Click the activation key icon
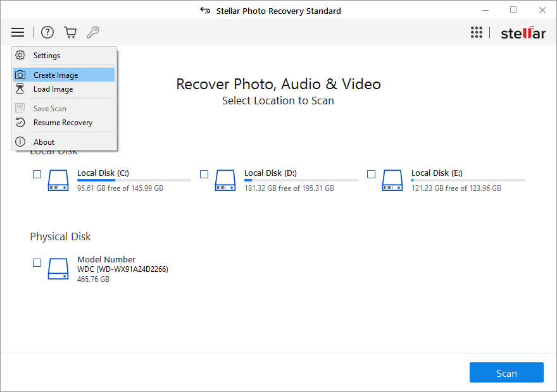This screenshot has height=392, width=557. tap(93, 32)
